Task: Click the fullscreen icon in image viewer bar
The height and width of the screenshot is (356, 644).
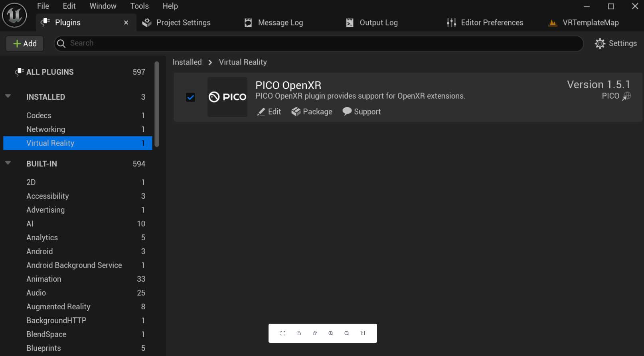Action: tap(283, 333)
